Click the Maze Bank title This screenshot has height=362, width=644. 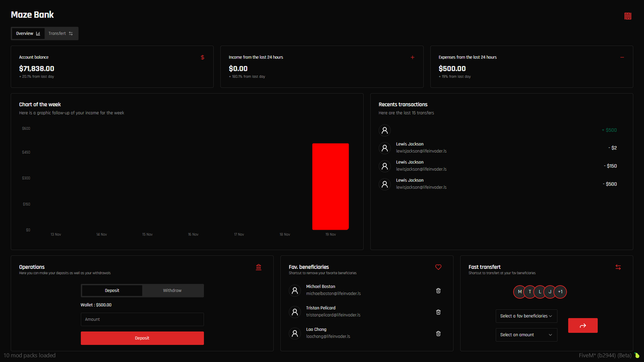[32, 15]
